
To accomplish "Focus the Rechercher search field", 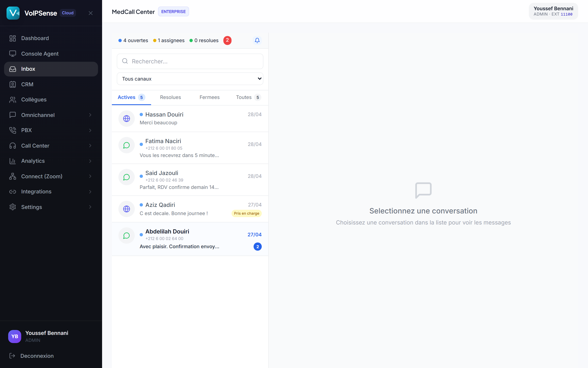I will [190, 61].
